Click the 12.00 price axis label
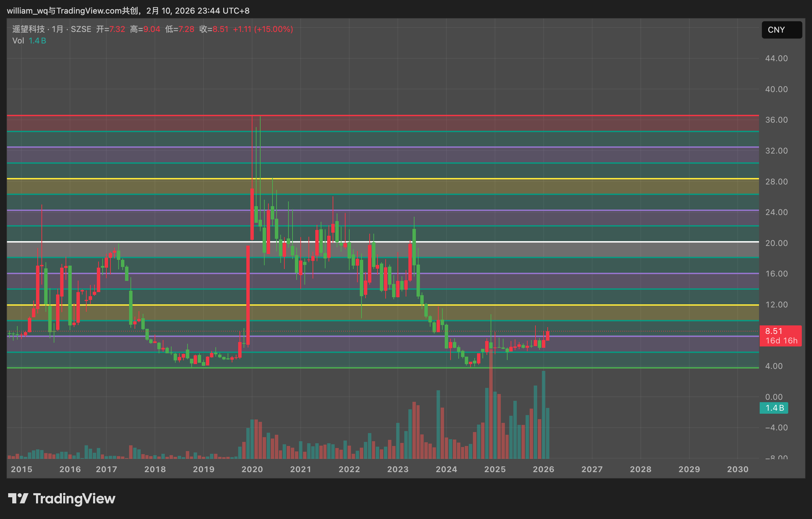Viewport: 812px width, 519px height. coord(776,305)
